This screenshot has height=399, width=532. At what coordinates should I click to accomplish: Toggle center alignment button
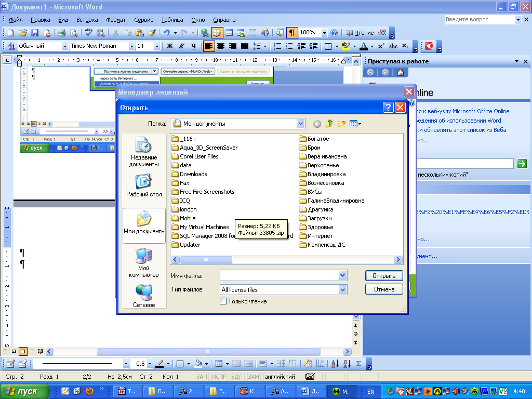tap(220, 46)
